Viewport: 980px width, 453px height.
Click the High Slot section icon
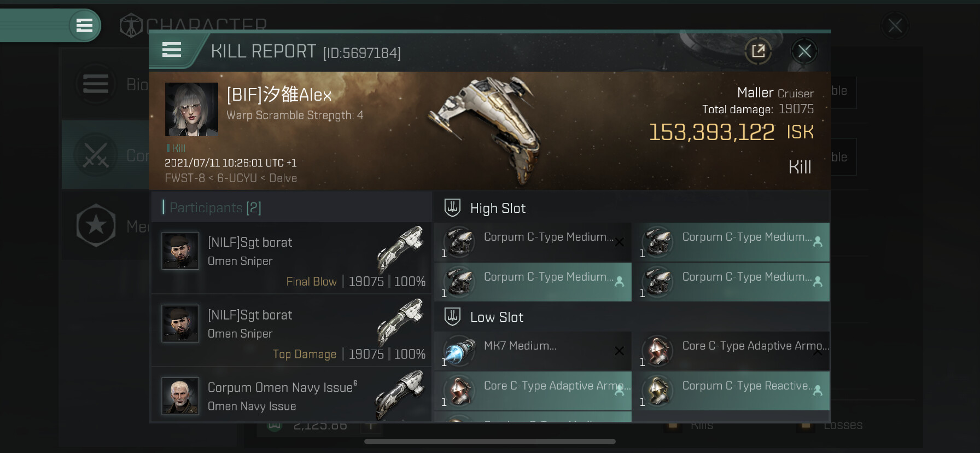point(452,208)
